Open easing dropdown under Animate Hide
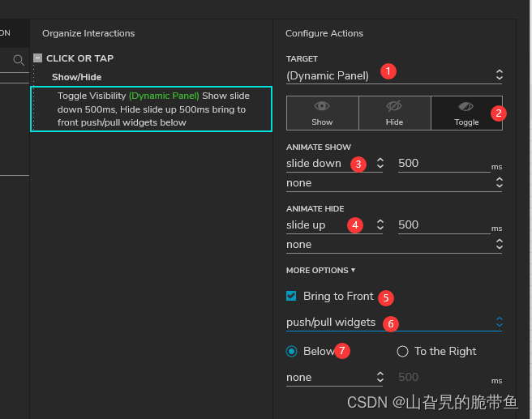Viewport: 532px width, 419px height. (393, 244)
